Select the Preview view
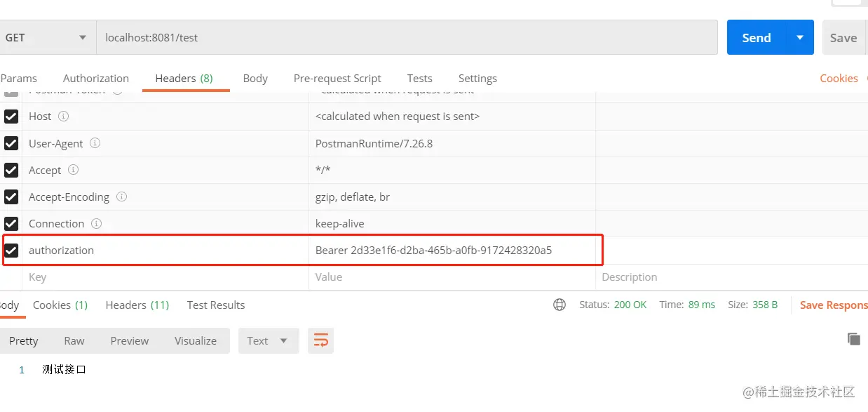 coord(130,341)
